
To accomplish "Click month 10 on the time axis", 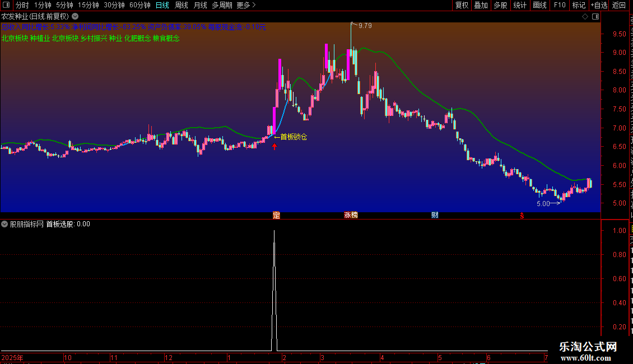I will pyautogui.click(x=68, y=357).
